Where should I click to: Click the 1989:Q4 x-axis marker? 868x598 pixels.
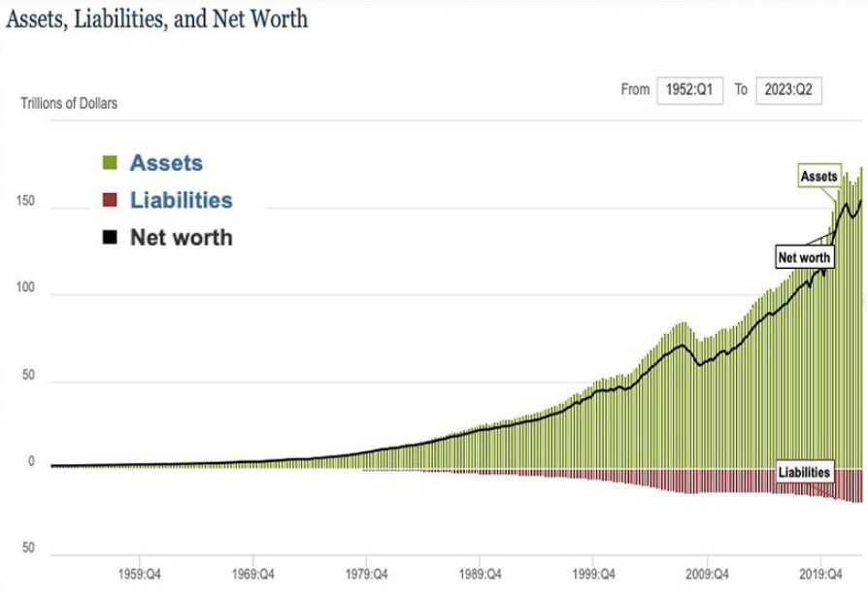(x=481, y=573)
